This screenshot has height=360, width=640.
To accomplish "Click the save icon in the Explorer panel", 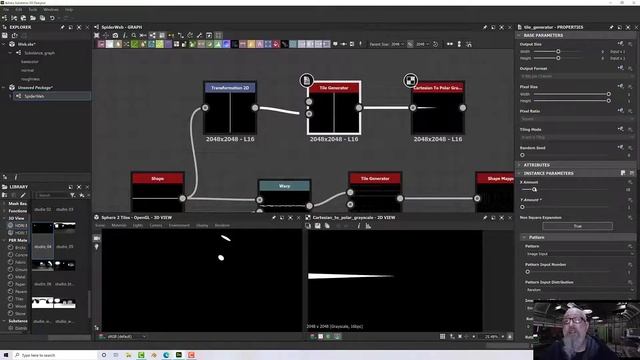I will tap(5, 36).
